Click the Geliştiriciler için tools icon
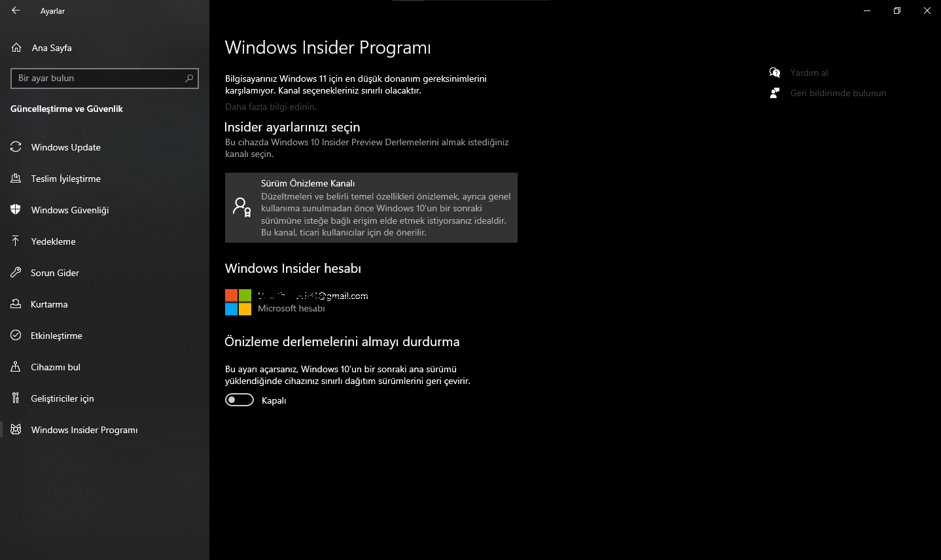 coord(16,398)
